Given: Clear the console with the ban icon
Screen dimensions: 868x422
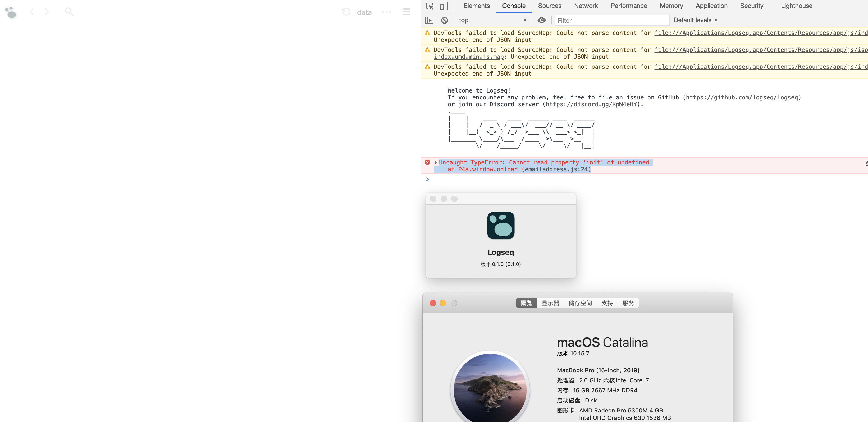Looking at the screenshot, I should point(444,20).
